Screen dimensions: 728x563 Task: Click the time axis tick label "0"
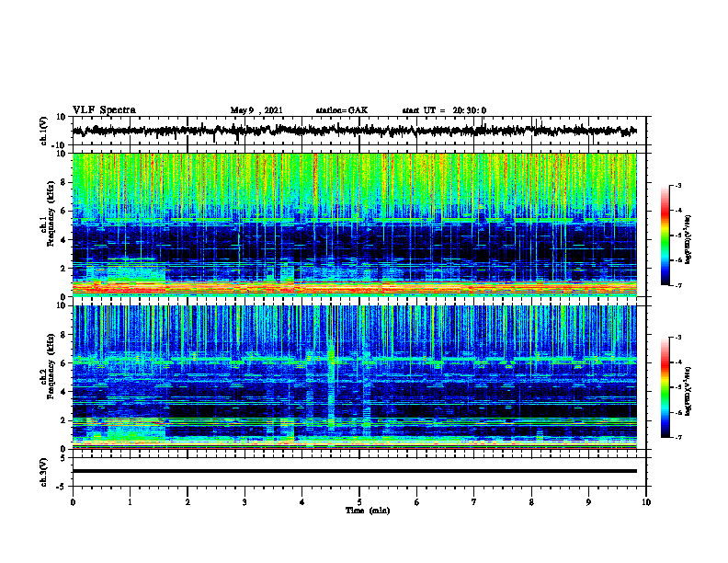pyautogui.click(x=73, y=502)
